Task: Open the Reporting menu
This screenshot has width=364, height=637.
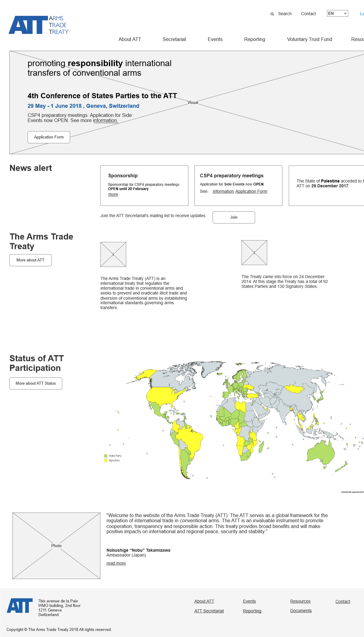Action: coord(254,39)
